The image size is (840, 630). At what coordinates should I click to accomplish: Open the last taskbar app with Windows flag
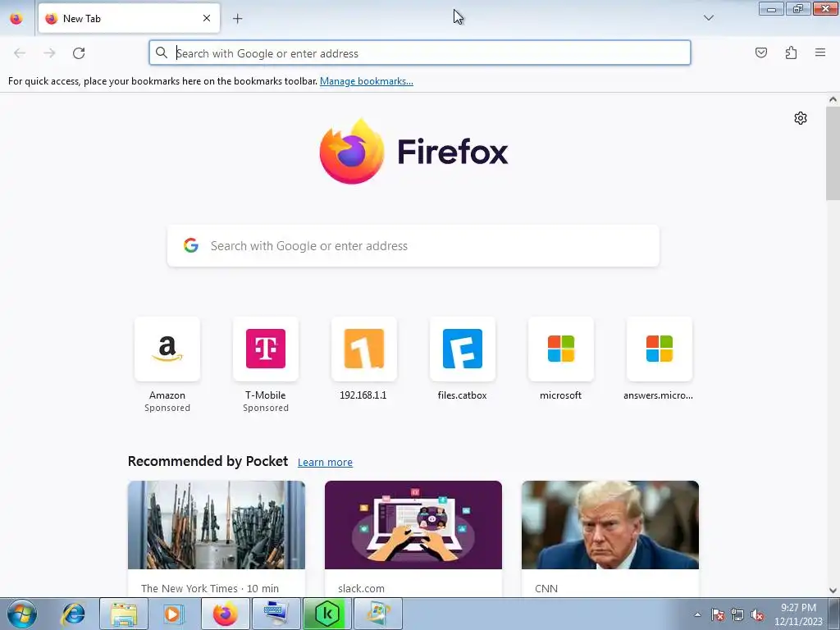click(377, 614)
